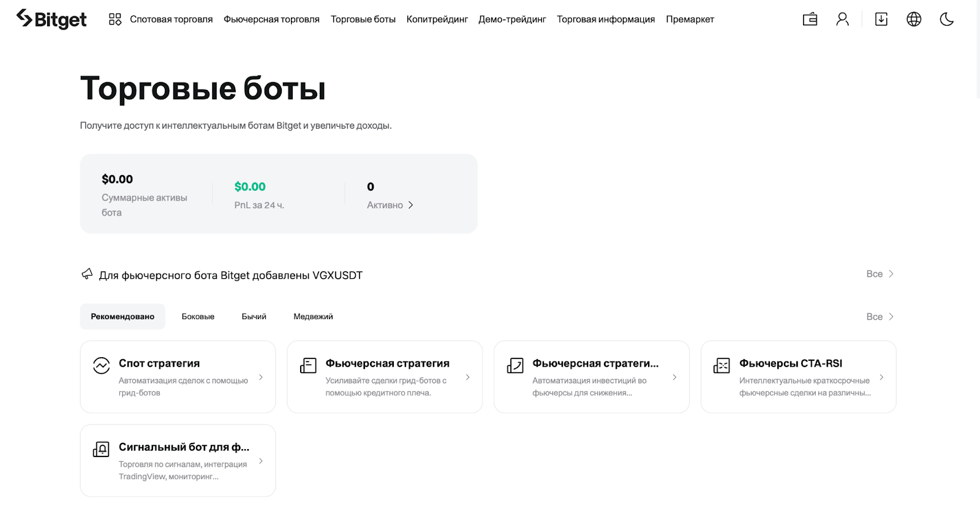
Task: Click the truncated Фьючерсная стратеги... card icon
Action: coord(515,366)
